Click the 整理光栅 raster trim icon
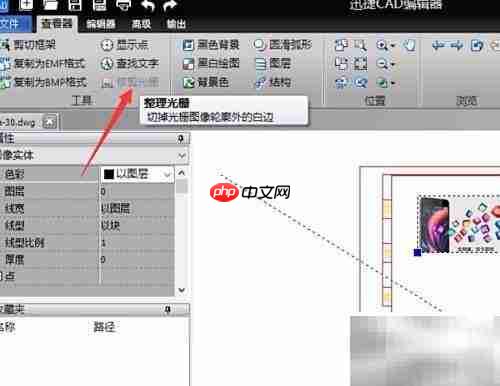 [x=107, y=83]
